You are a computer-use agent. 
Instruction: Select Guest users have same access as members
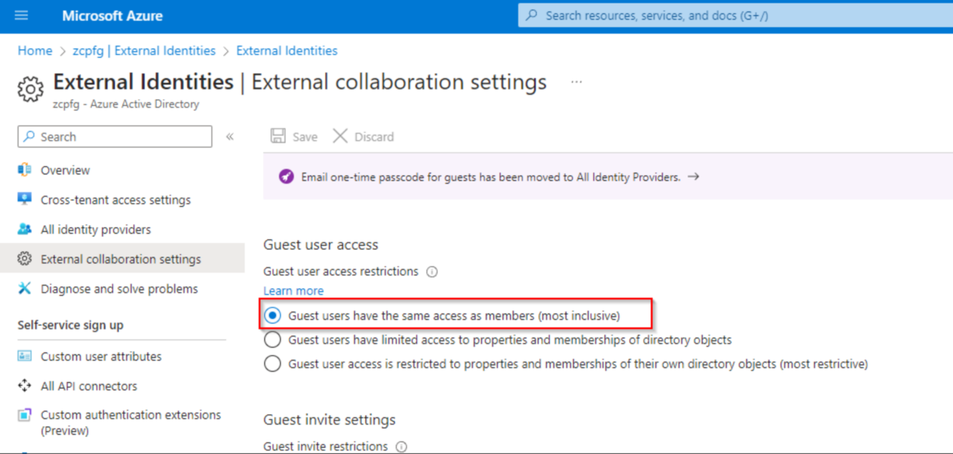point(273,316)
